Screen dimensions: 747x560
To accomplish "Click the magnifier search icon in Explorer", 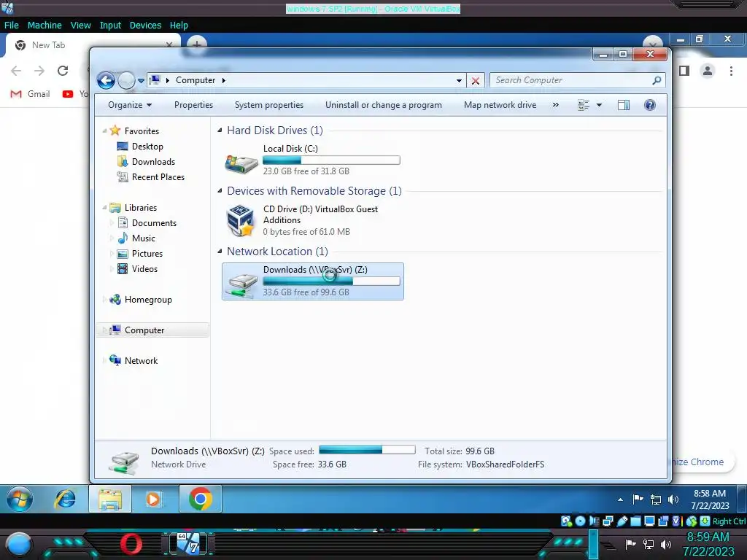I will click(x=657, y=80).
